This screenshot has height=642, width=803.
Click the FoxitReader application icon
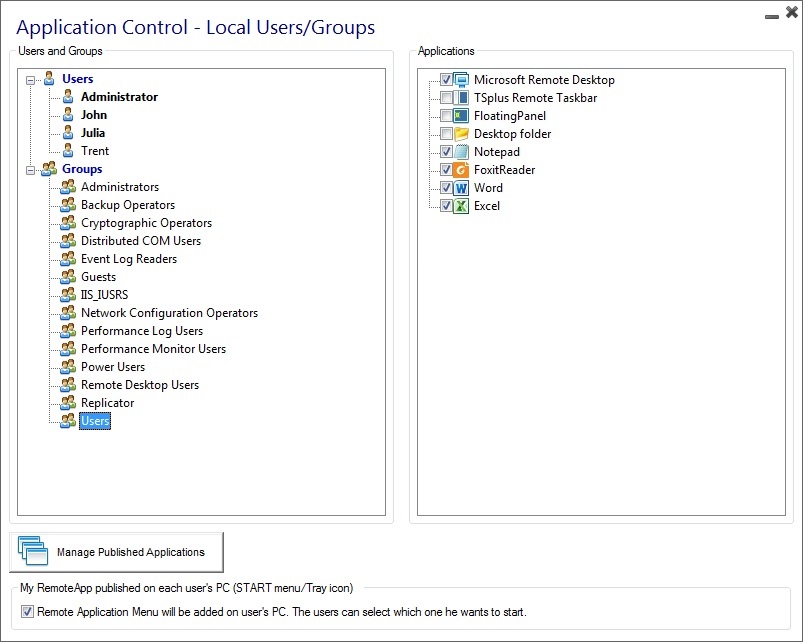[461, 170]
